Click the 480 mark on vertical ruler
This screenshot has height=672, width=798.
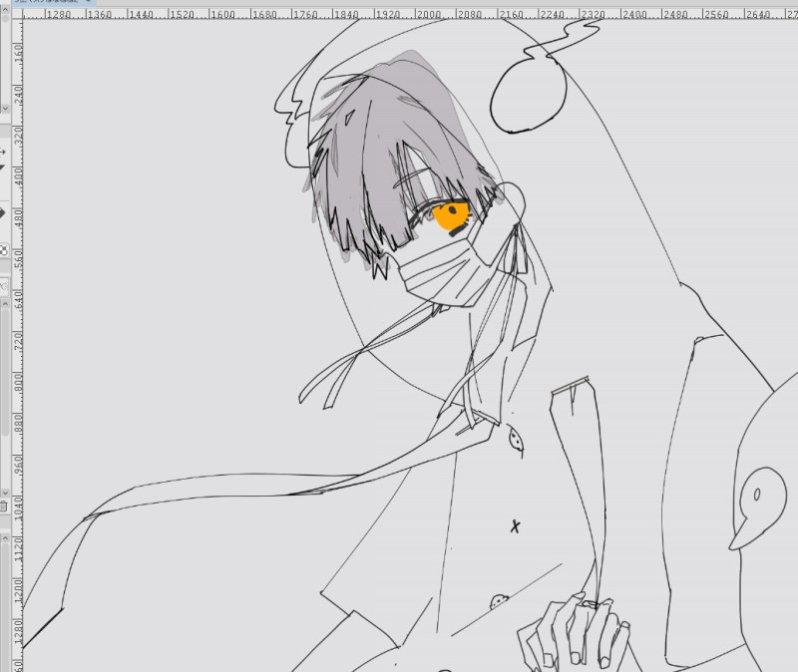tap(18, 217)
